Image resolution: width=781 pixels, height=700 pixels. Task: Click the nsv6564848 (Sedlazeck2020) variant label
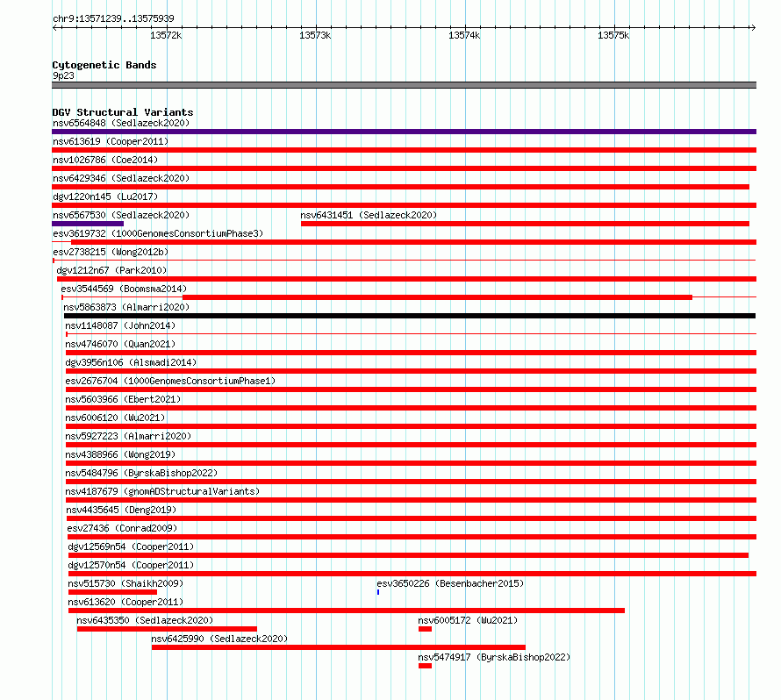click(121, 123)
